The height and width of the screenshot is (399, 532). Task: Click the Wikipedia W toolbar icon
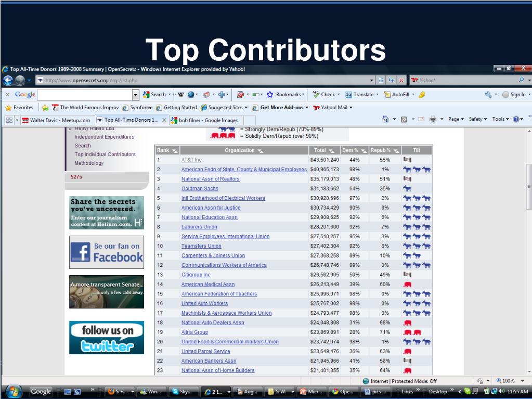181,95
